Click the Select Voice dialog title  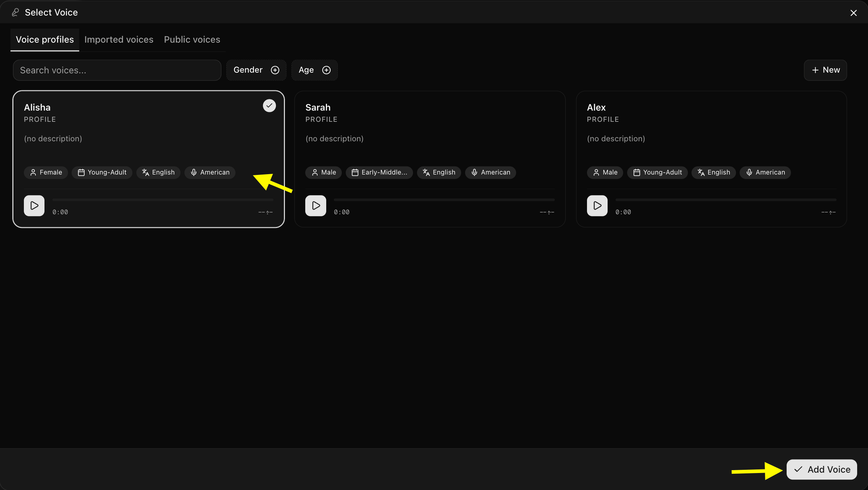(x=51, y=13)
